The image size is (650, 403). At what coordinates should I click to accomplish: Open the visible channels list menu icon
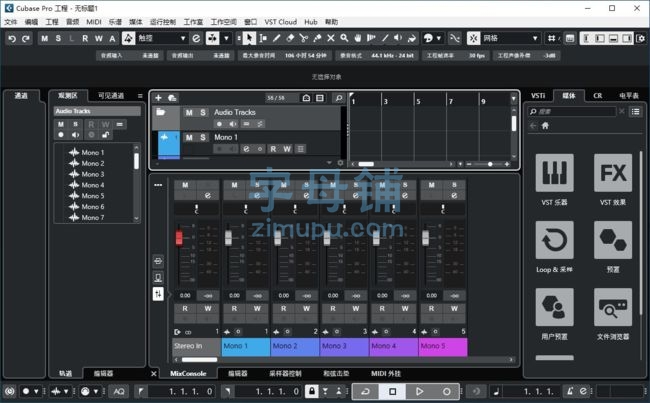tap(140, 96)
